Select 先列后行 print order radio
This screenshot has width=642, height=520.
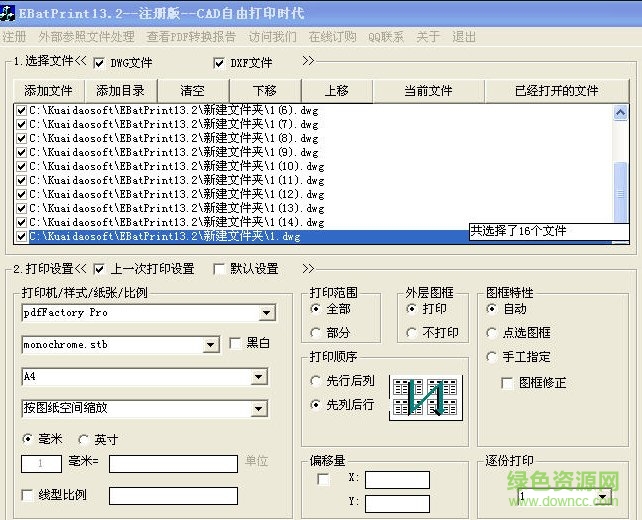(315, 405)
